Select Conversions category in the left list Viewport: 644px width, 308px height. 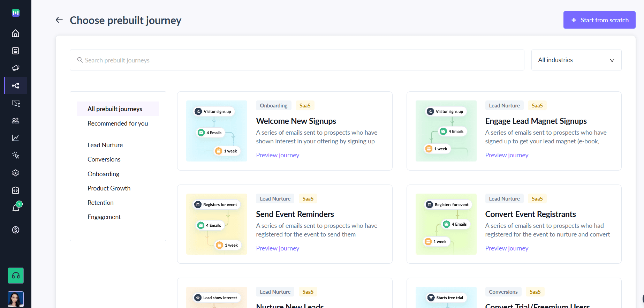[104, 159]
